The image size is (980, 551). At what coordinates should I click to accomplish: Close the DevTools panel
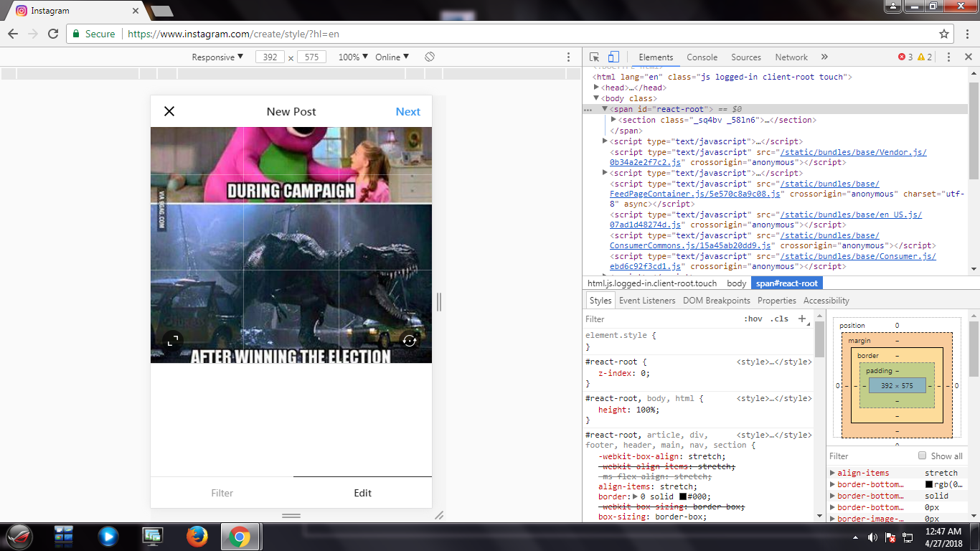[967, 57]
